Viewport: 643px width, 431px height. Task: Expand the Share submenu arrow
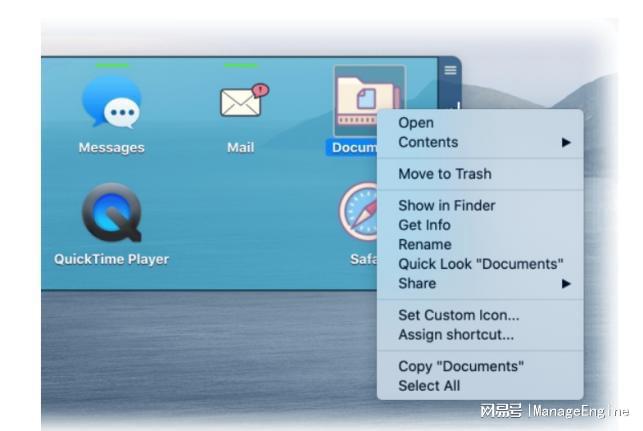(566, 284)
